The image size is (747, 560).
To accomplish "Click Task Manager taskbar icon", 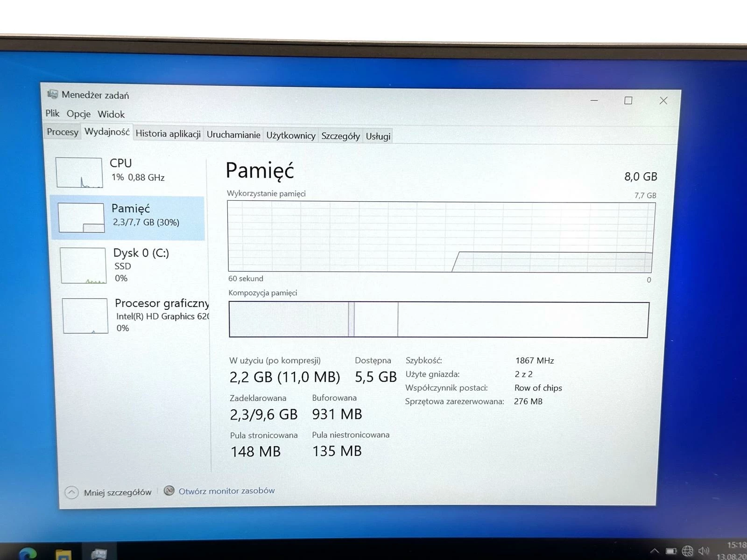I will click(x=99, y=553).
